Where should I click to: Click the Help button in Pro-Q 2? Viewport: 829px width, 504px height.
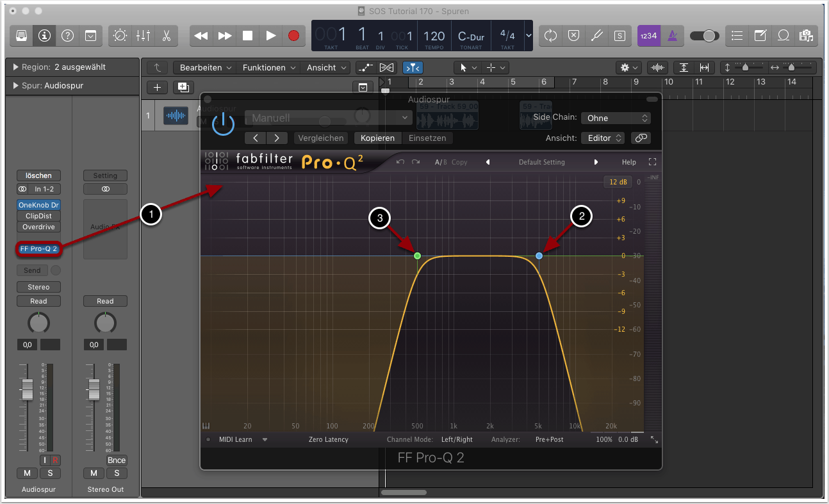click(x=628, y=162)
